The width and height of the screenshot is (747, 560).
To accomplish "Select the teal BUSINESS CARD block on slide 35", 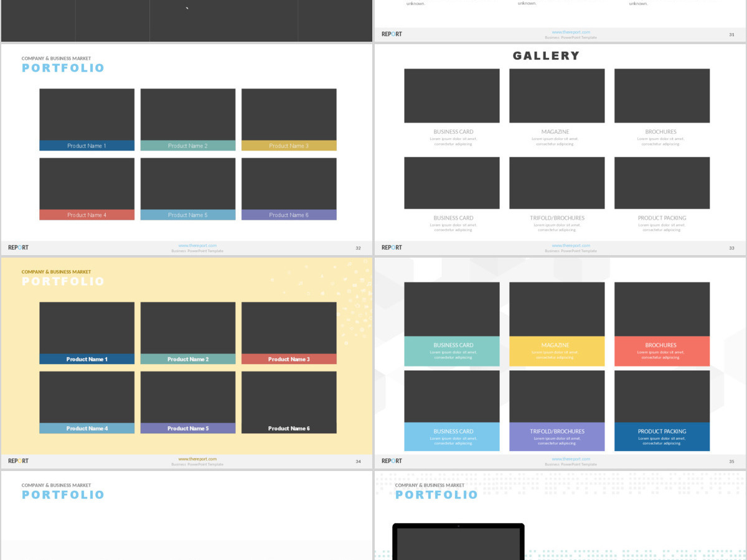I will [x=452, y=351].
